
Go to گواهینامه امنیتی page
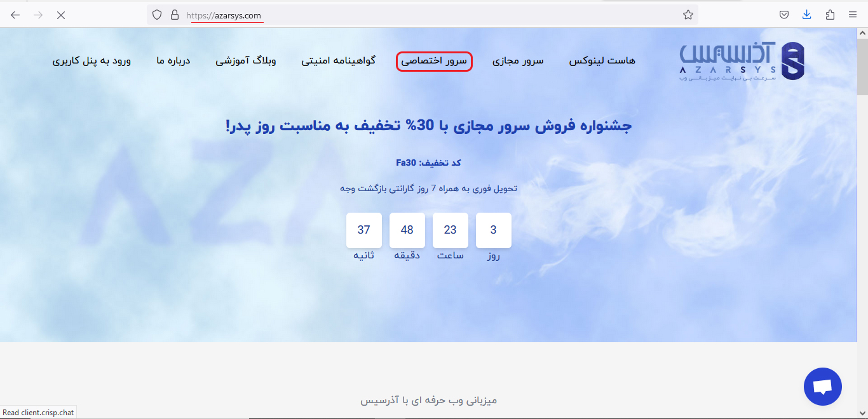pos(338,61)
